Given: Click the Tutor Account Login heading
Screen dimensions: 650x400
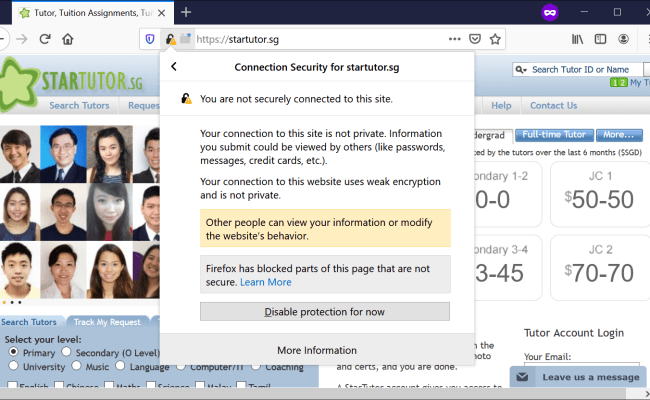Looking at the screenshot, I should click(x=574, y=333).
